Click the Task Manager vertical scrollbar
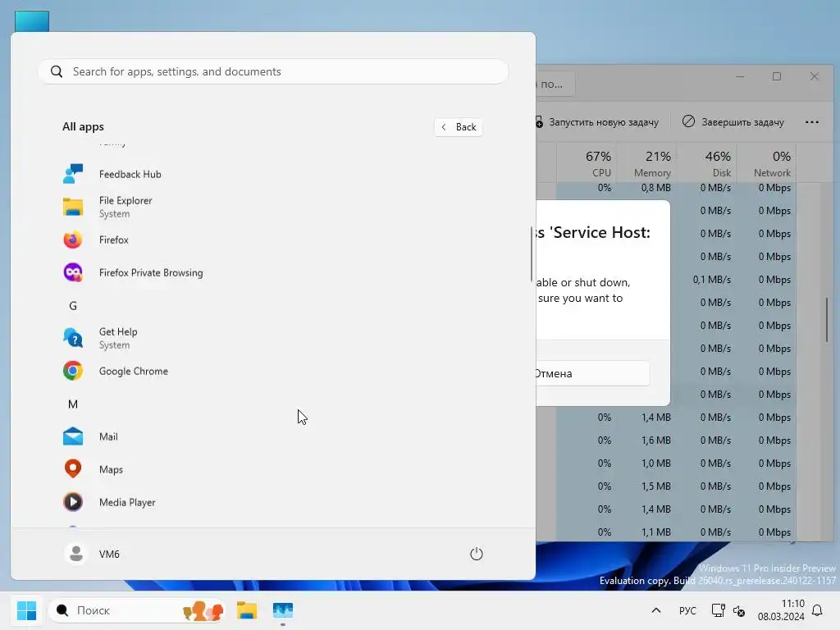The height and width of the screenshot is (630, 840). point(827,320)
